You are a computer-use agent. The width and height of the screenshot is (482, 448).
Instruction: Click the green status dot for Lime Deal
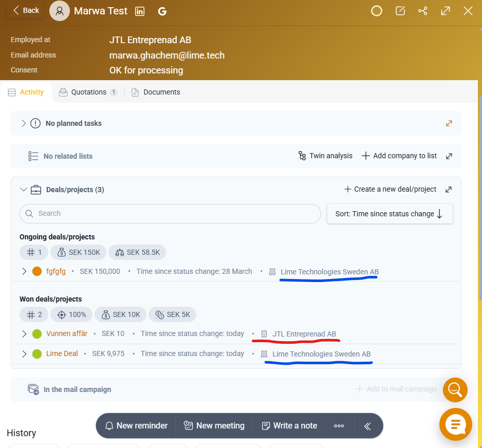pos(37,353)
